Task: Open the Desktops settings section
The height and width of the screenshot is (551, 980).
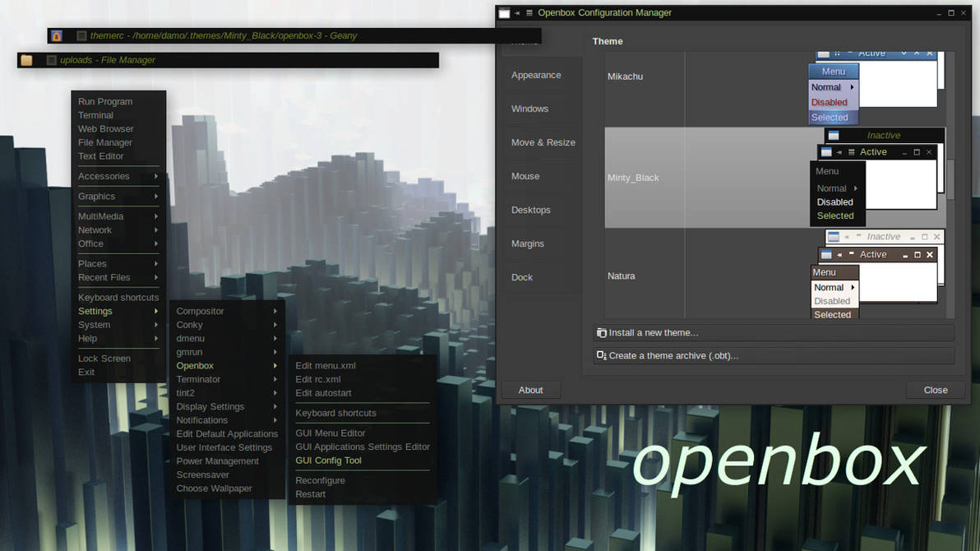Action: click(x=530, y=210)
